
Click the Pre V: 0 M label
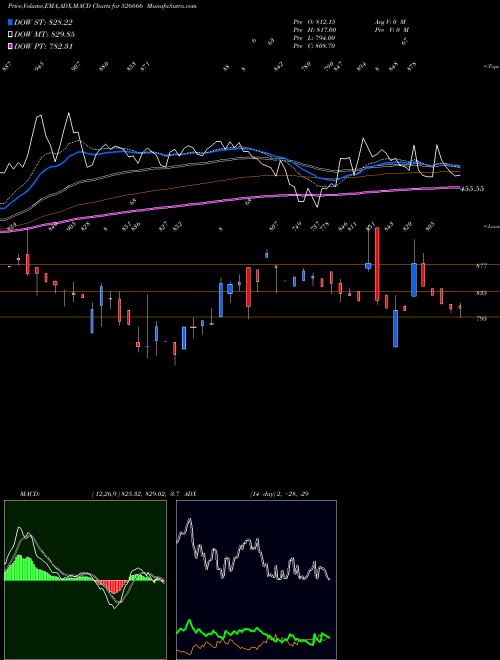pos(391,30)
